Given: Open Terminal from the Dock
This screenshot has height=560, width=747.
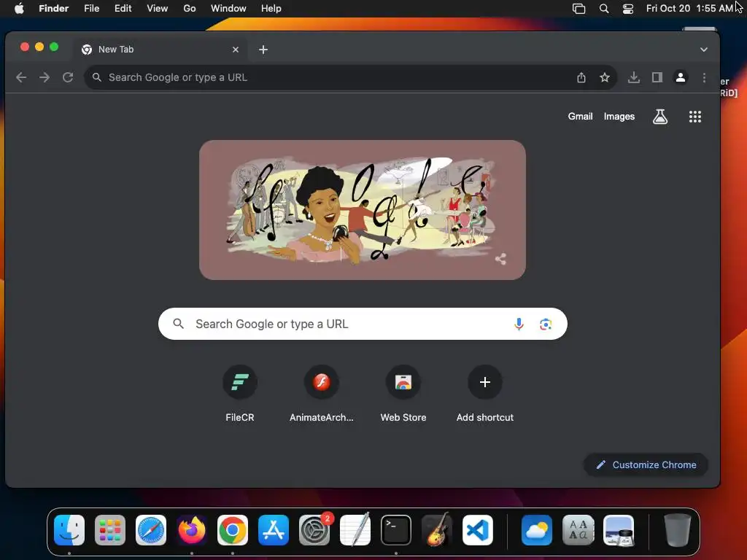Looking at the screenshot, I should pyautogui.click(x=396, y=530).
